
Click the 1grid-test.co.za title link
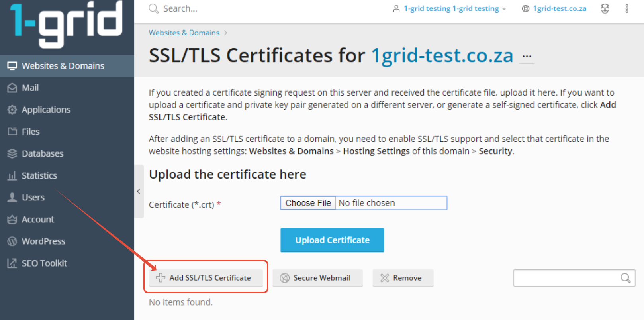pyautogui.click(x=442, y=55)
